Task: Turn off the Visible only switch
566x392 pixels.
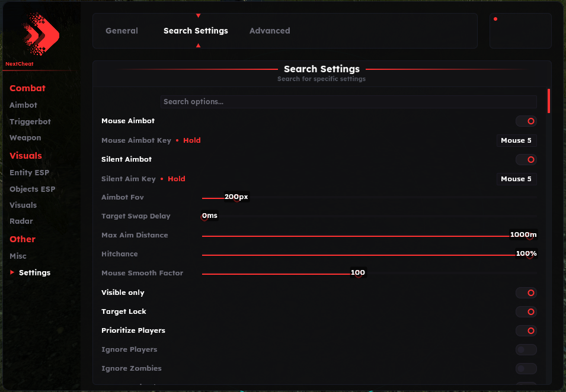Action: [x=526, y=293]
